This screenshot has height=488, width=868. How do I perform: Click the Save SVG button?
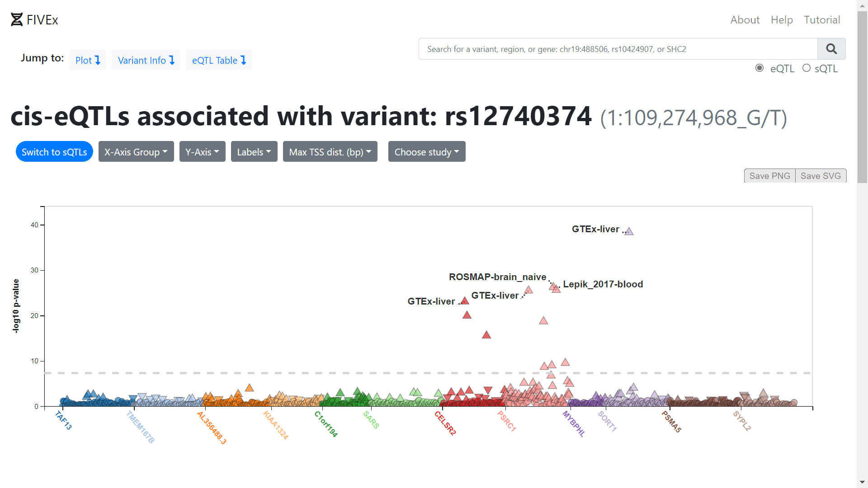click(821, 175)
